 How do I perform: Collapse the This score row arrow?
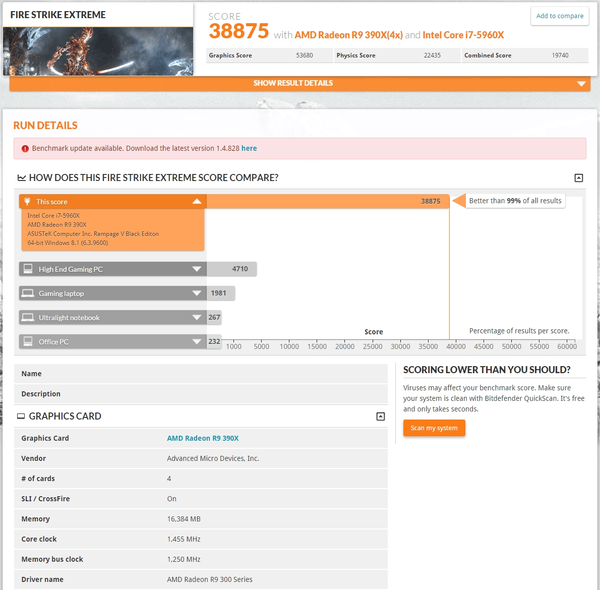[x=197, y=201]
